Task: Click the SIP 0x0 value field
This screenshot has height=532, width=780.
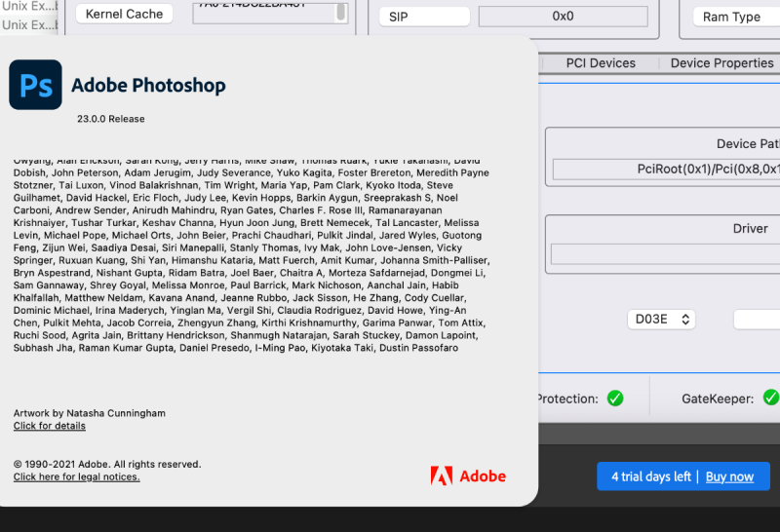Action: [564, 17]
